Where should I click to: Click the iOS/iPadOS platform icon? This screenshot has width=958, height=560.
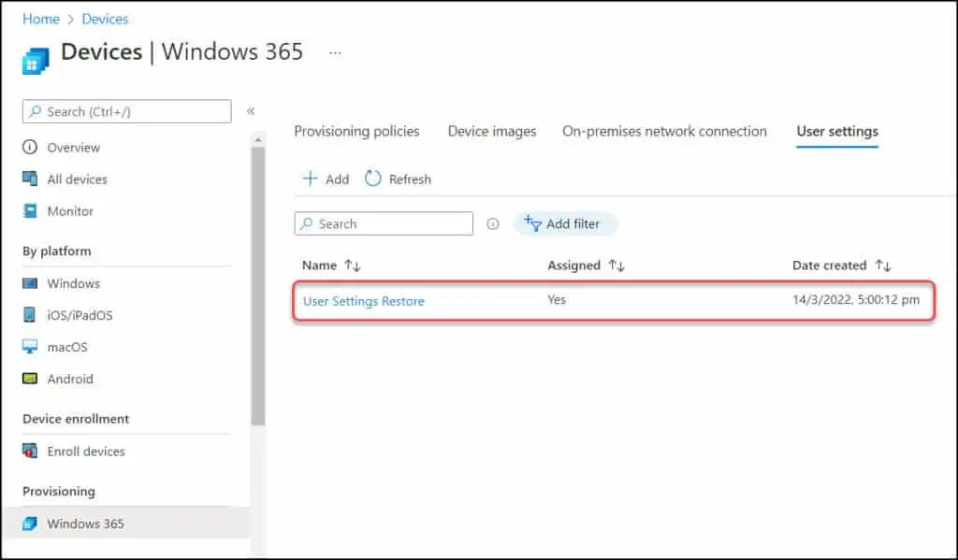(29, 315)
